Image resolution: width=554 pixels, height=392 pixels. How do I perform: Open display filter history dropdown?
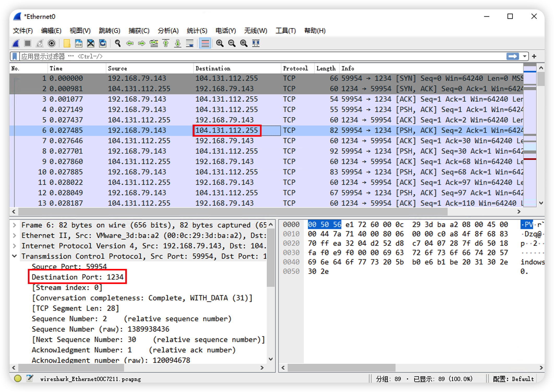pos(524,56)
